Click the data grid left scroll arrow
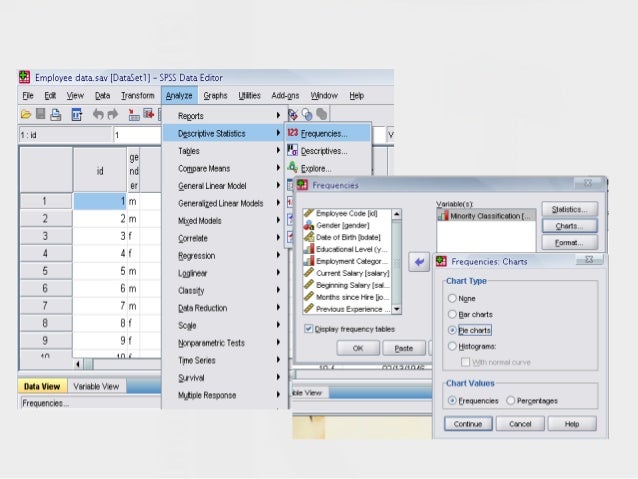This screenshot has width=638, height=479. tap(78, 364)
